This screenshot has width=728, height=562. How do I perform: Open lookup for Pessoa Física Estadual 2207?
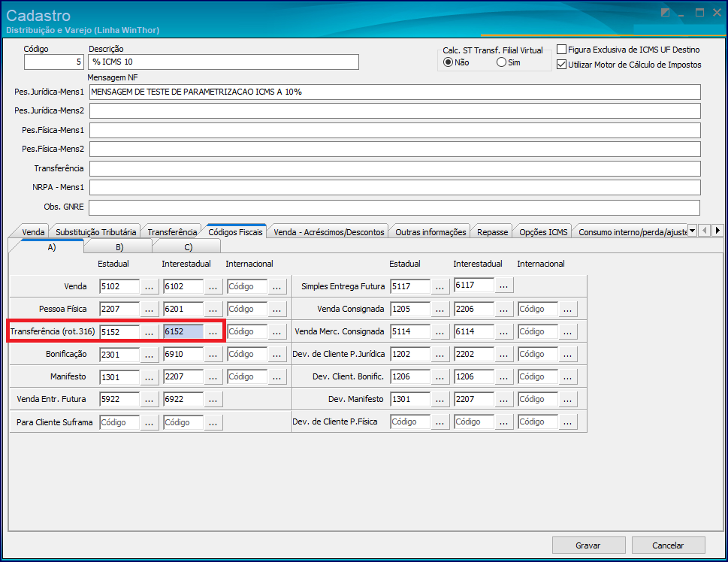point(149,309)
